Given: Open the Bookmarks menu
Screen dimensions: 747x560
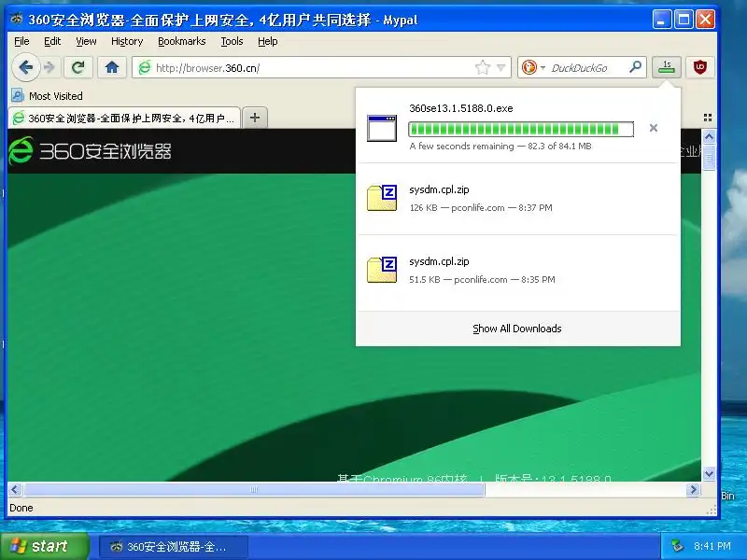Looking at the screenshot, I should (x=182, y=41).
